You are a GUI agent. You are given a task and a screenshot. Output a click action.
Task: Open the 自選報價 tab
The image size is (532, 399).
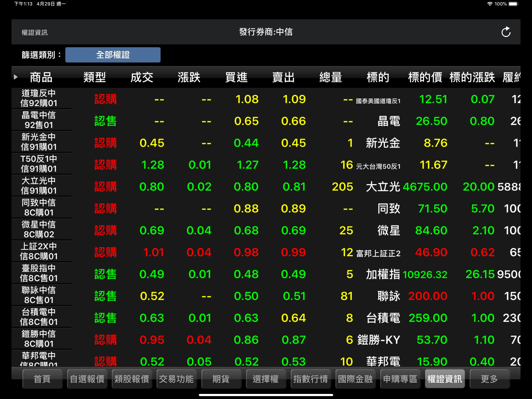click(x=87, y=379)
